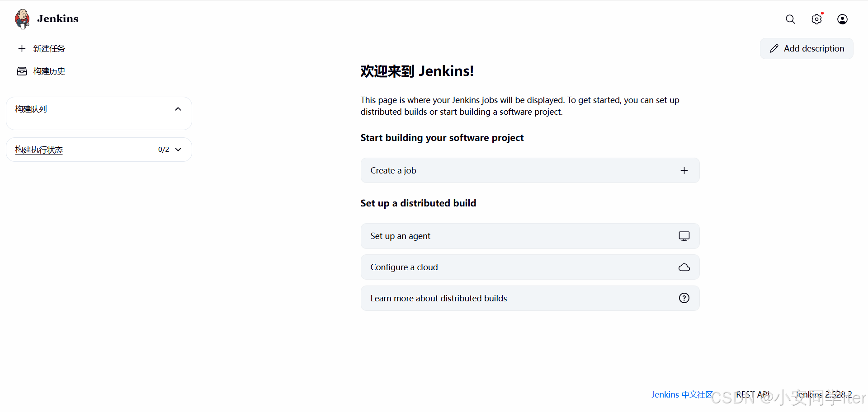Viewport: 868px width, 412px height.
Task: Click the 构建历史 inbox icon
Action: (x=22, y=71)
